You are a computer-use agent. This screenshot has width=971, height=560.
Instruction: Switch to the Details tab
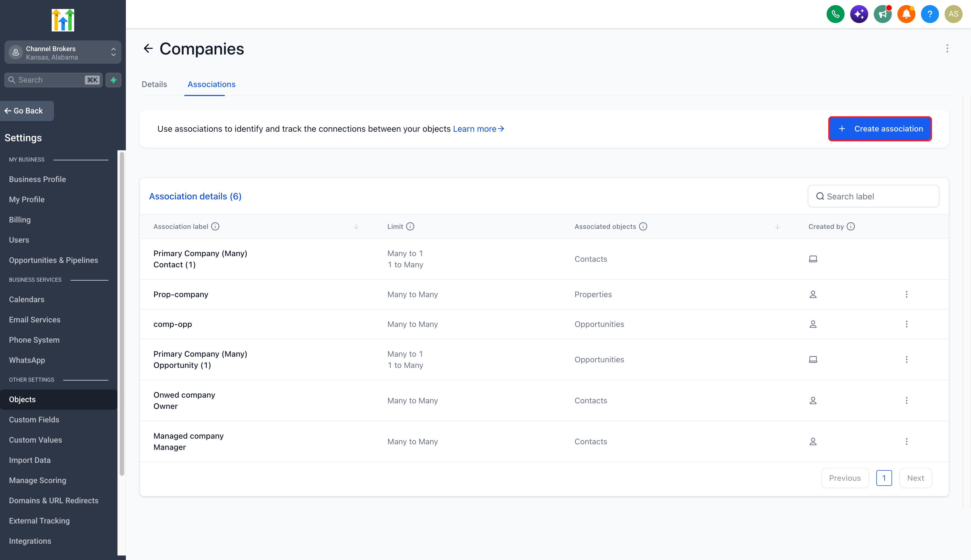(x=154, y=84)
